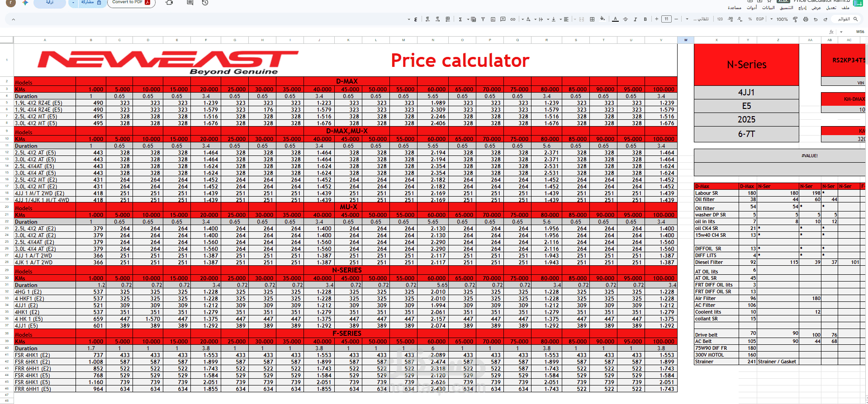Open the ملف (File) menu
This screenshot has width=868, height=404.
(845, 8)
